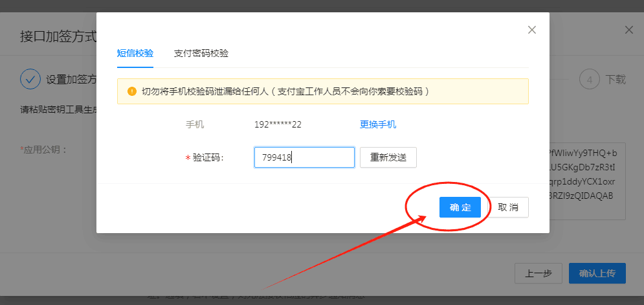Click the 手机 label
Screen dimensions: 644x305
(195, 124)
